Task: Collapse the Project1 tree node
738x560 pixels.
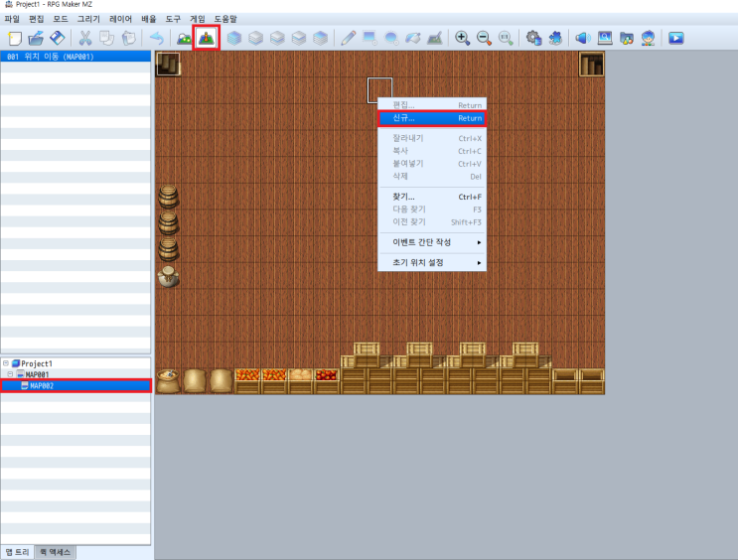Action: click(x=6, y=363)
